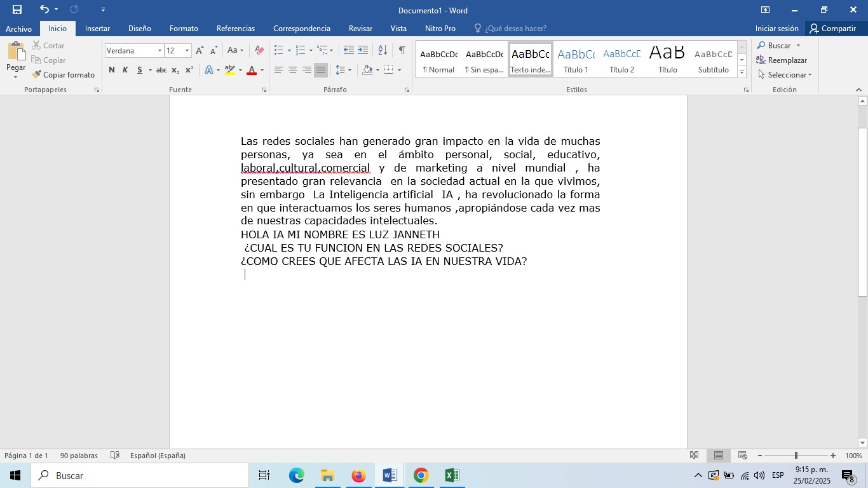Center the paragraph text
This screenshot has width=868, height=488.
click(293, 70)
